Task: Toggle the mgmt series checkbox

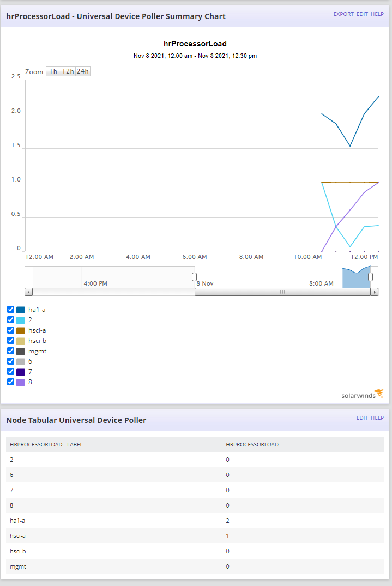Action: 10,351
